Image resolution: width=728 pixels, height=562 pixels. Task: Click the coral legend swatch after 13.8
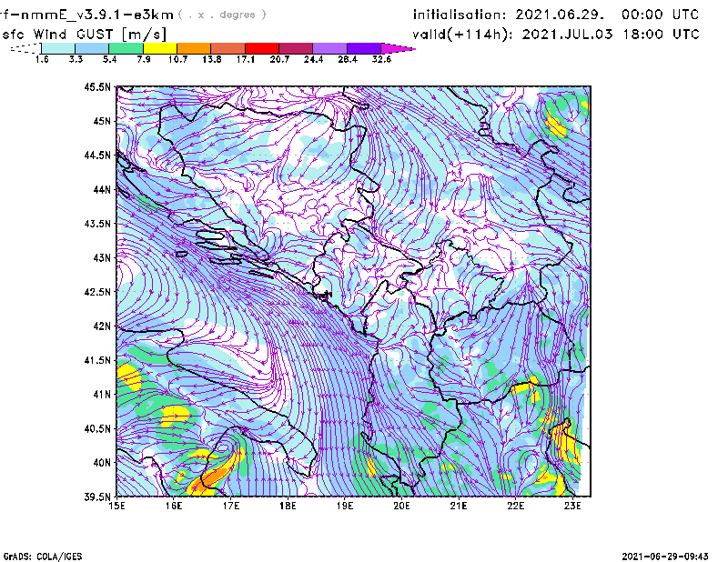click(228, 48)
